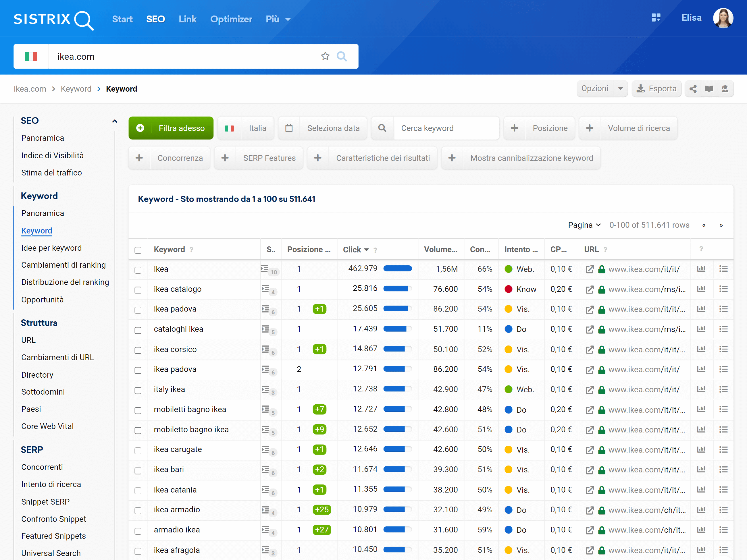Open Elisa's profile avatar

point(723,18)
